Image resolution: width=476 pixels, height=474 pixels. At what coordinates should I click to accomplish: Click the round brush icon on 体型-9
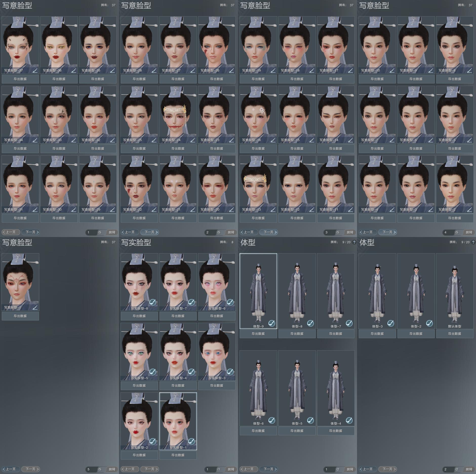pos(272,323)
